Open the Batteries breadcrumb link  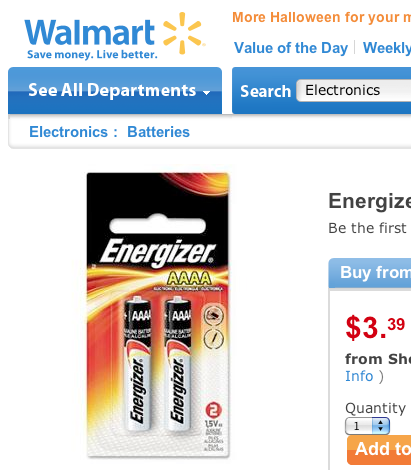click(158, 132)
